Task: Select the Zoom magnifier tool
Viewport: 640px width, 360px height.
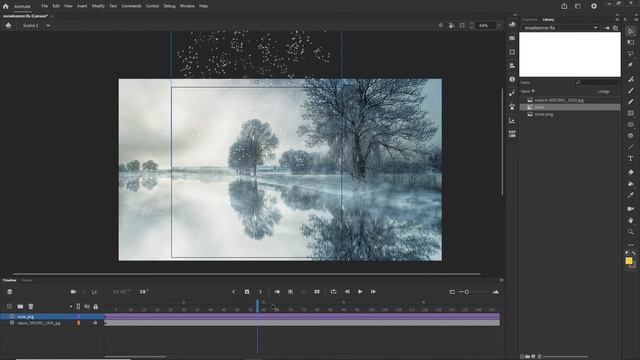Action: 631,232
